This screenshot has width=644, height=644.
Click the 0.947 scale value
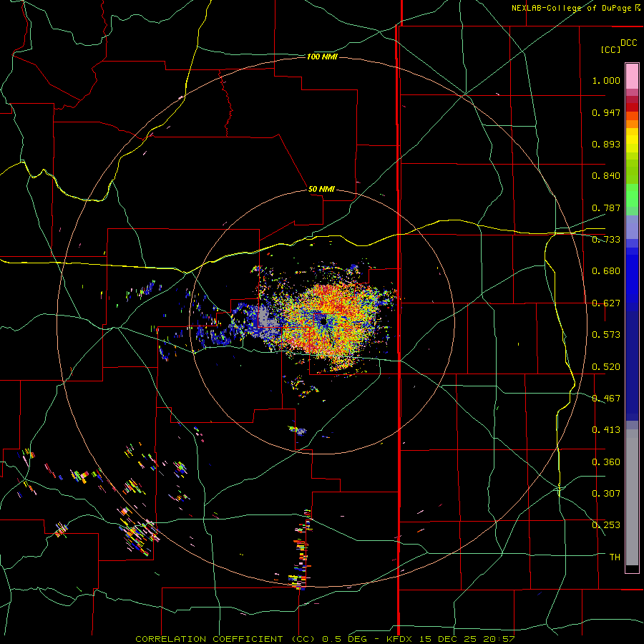point(606,112)
